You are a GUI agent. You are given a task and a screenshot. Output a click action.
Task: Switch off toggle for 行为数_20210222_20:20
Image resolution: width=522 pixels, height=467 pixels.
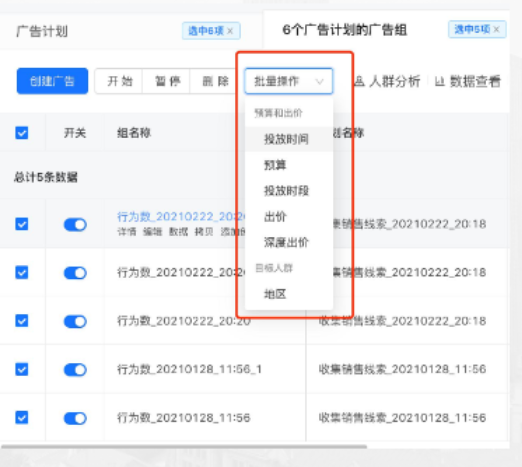(x=75, y=321)
